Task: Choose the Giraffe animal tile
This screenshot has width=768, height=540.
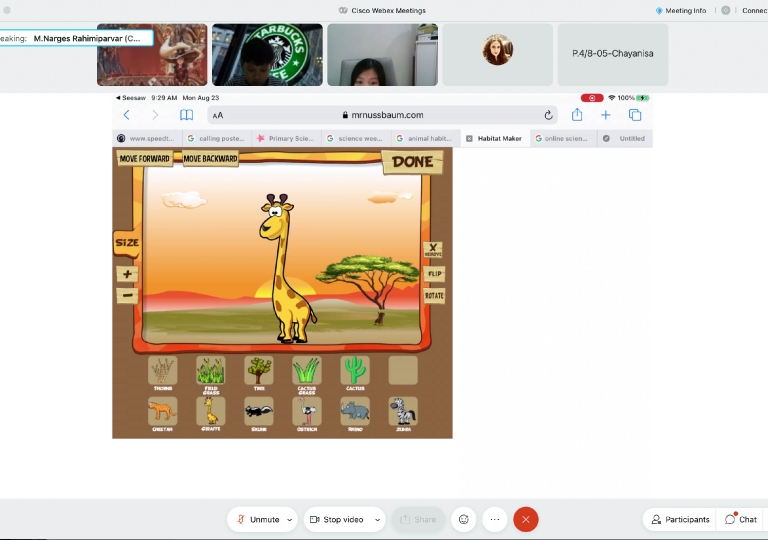Action: pyautogui.click(x=211, y=411)
